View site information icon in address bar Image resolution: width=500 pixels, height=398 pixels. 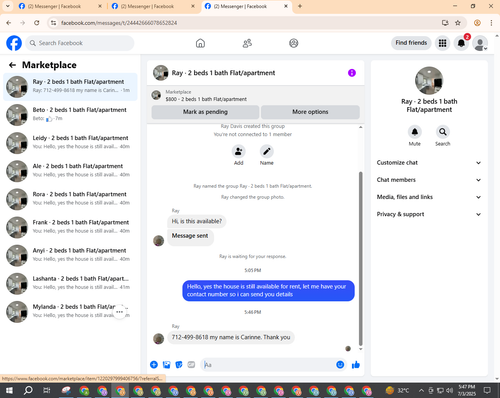pyautogui.click(x=53, y=23)
